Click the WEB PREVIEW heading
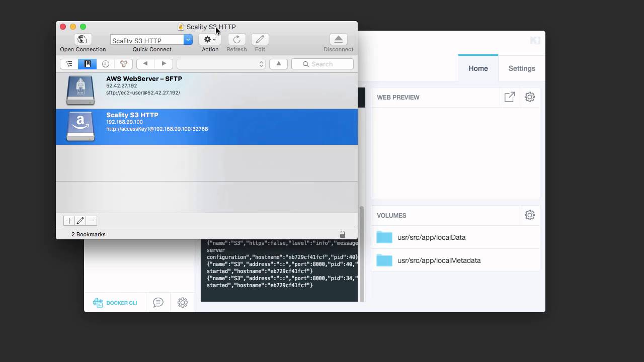Screen dimensions: 644x362 point(398,97)
